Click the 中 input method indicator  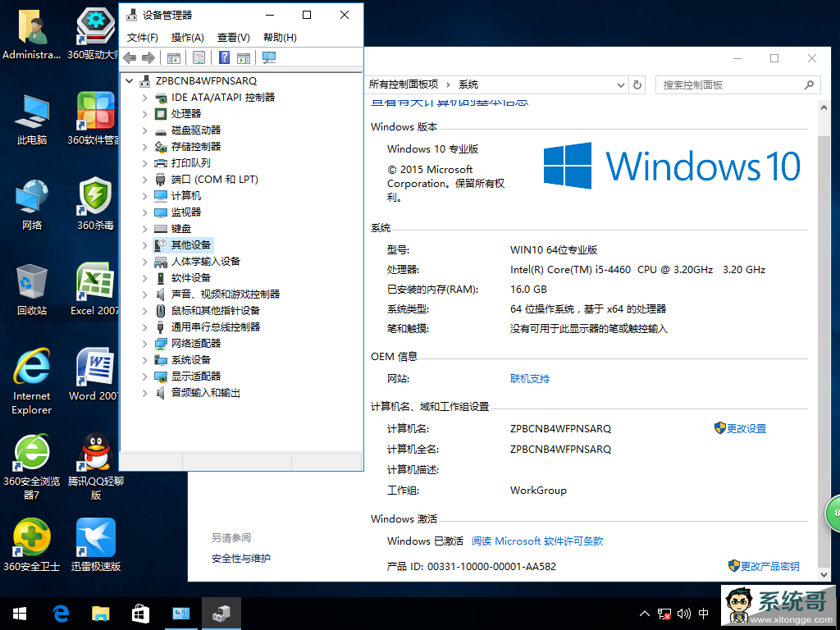click(703, 614)
